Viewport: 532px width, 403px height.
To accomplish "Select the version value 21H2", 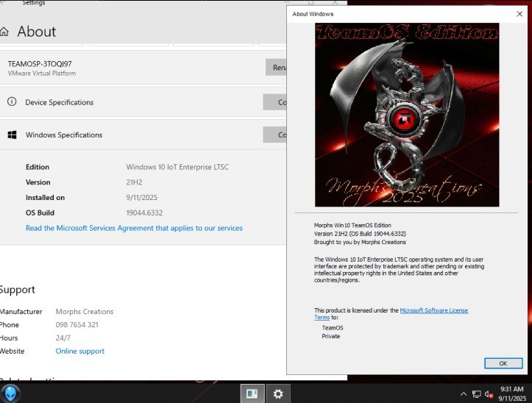I will pyautogui.click(x=135, y=182).
